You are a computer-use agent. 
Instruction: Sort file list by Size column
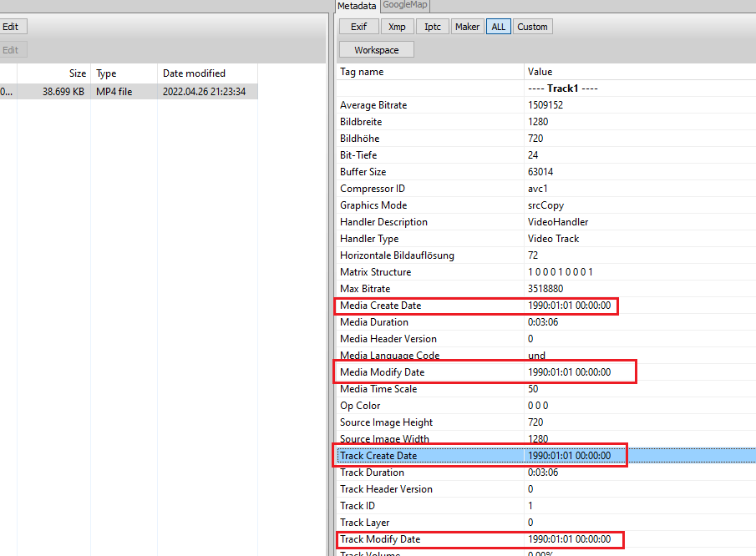[54, 73]
